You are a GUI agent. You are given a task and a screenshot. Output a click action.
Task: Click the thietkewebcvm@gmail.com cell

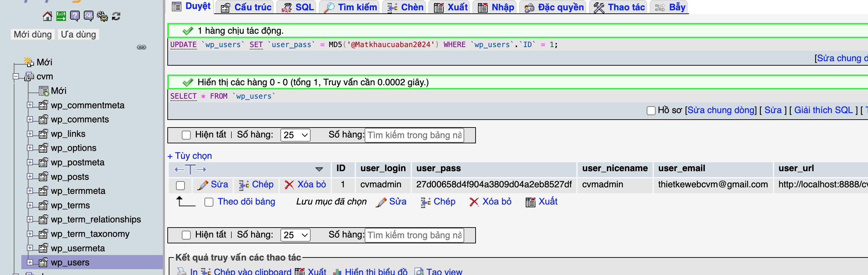coord(713,185)
